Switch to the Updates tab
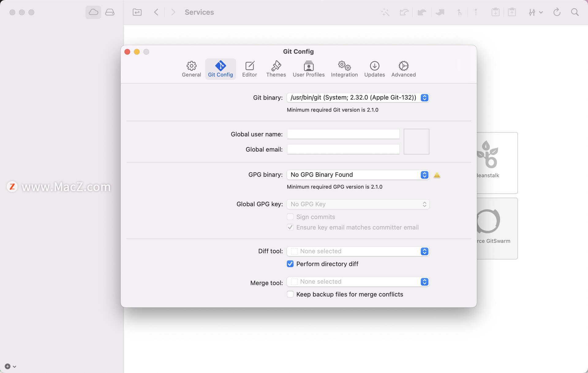Viewport: 588px width, 373px height. pyautogui.click(x=375, y=69)
